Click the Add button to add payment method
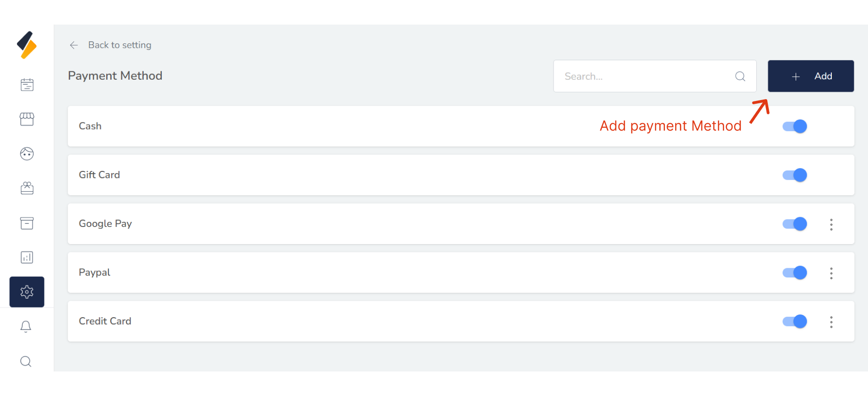 [x=811, y=76]
